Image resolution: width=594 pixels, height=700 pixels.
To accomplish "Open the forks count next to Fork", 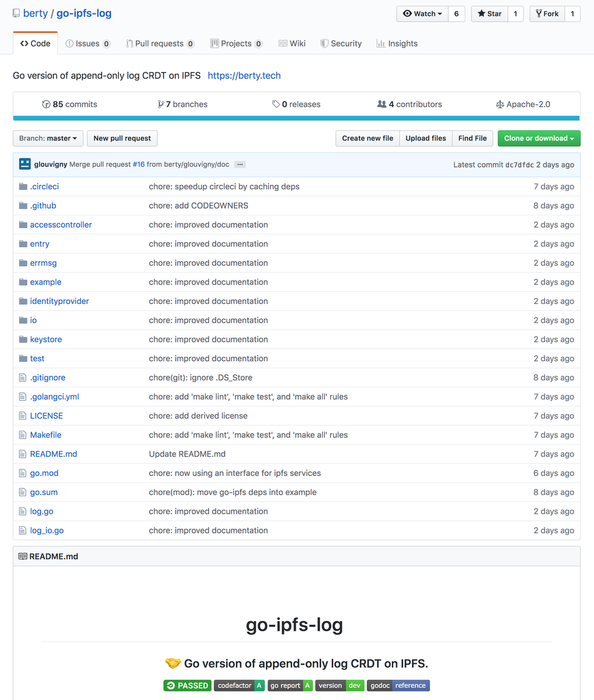I will 573,14.
